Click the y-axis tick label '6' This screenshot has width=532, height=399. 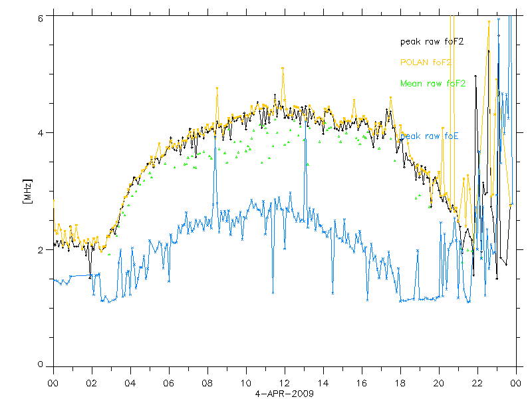tap(41, 19)
